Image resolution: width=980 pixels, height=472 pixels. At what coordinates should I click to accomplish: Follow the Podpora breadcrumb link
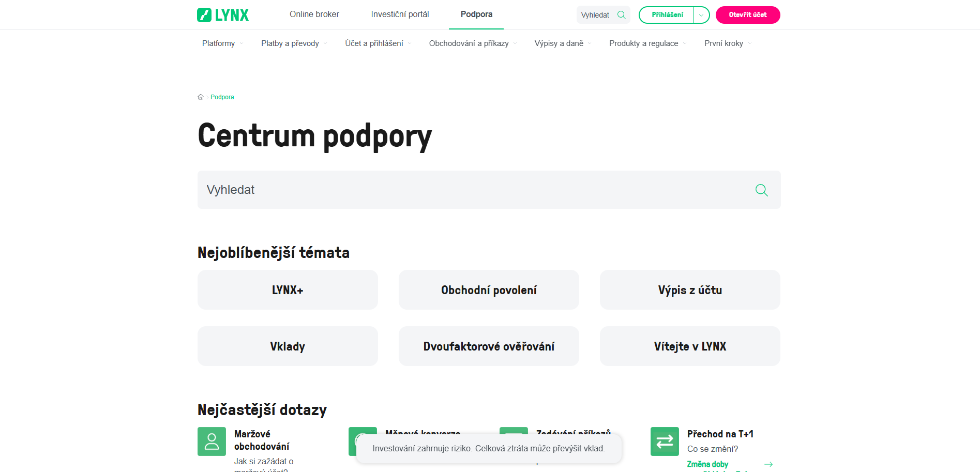coord(222,97)
